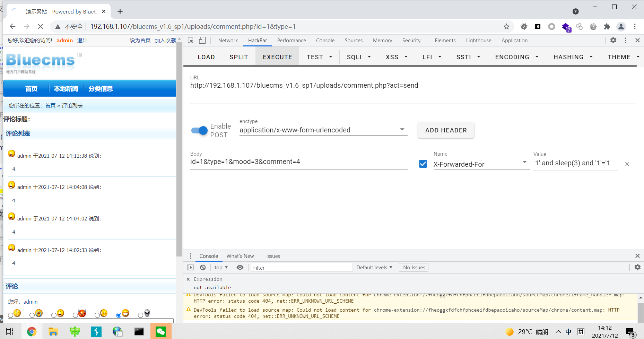Open the Chrome profile avatar menu
The height and width of the screenshot is (339, 644).
pyautogui.click(x=621, y=26)
